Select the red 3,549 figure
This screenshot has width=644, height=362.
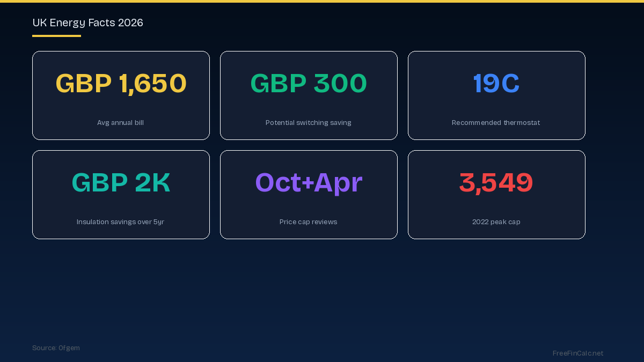pos(496,183)
